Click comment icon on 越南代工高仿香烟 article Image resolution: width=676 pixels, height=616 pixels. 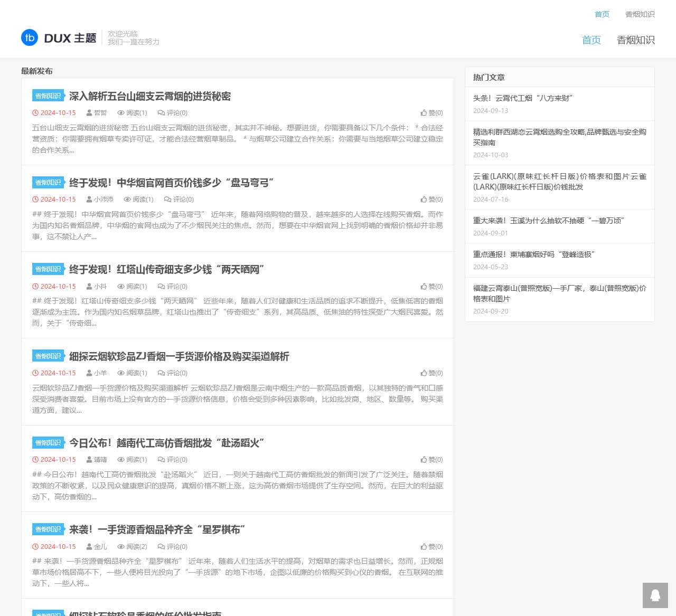[161, 460]
